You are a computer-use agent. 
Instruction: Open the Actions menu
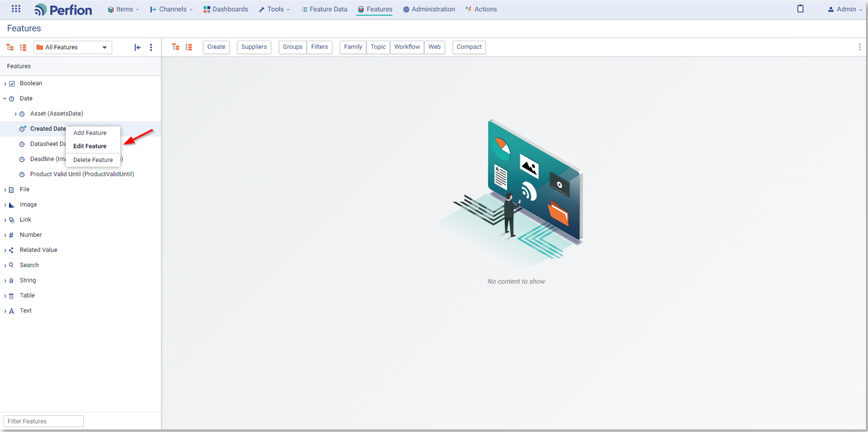481,9
